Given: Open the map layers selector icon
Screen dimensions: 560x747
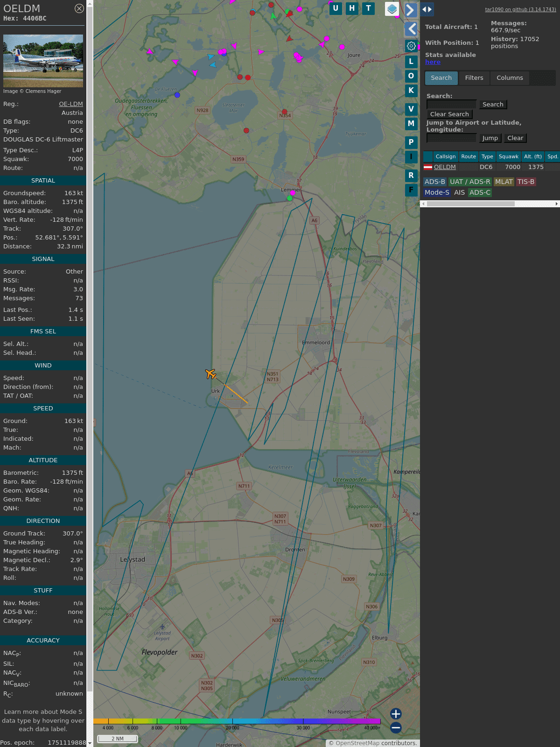Looking at the screenshot, I should coord(392,9).
